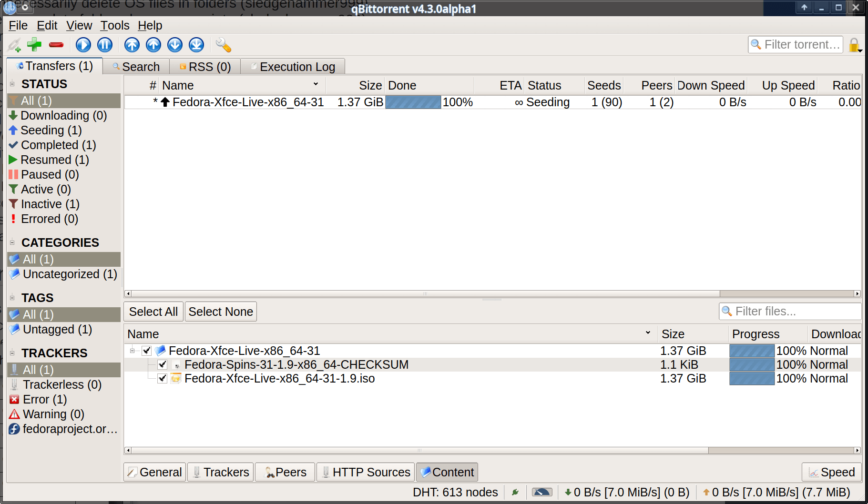This screenshot has height=504, width=868.
Task: Open the options wrench icon
Action: click(x=224, y=45)
